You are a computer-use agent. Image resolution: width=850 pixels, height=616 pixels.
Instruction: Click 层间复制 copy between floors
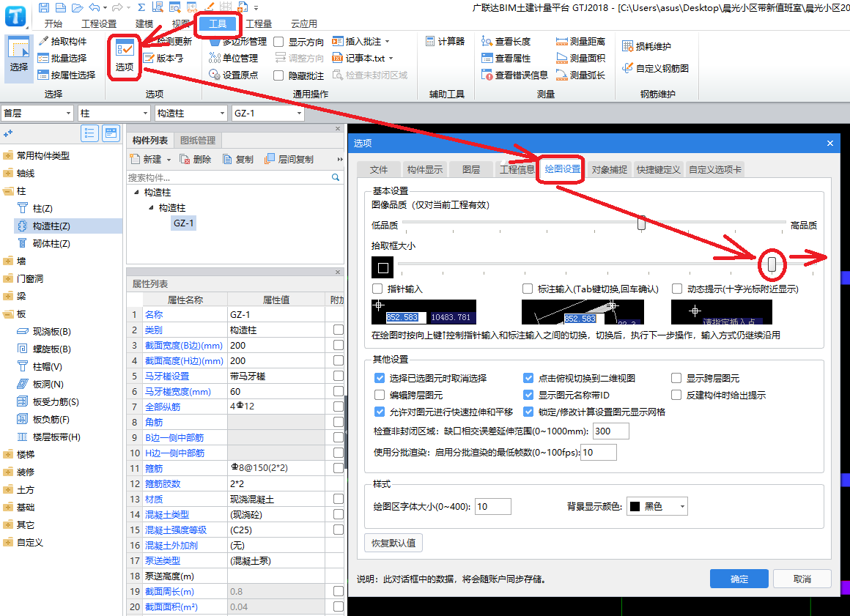[x=289, y=159]
